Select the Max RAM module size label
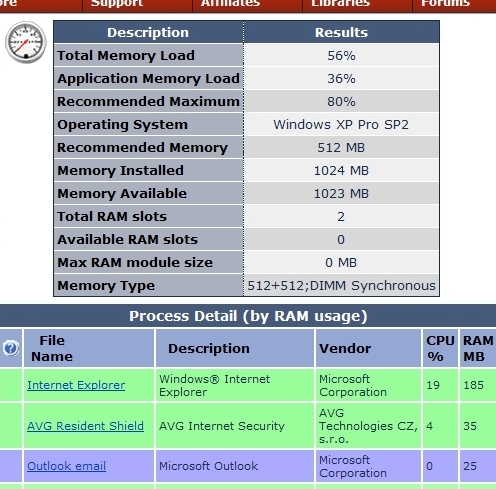Screen dimensions: 496x489 coord(135,262)
